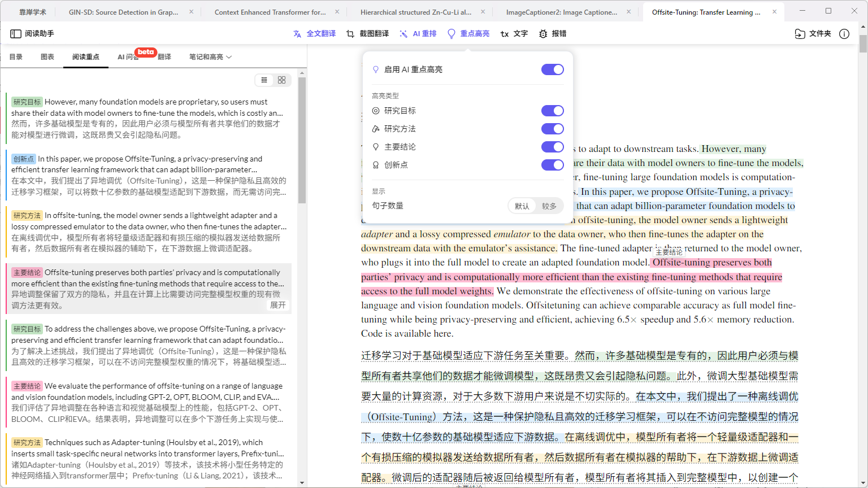
Task: Click the 文字 text tool icon
Action: (x=505, y=34)
